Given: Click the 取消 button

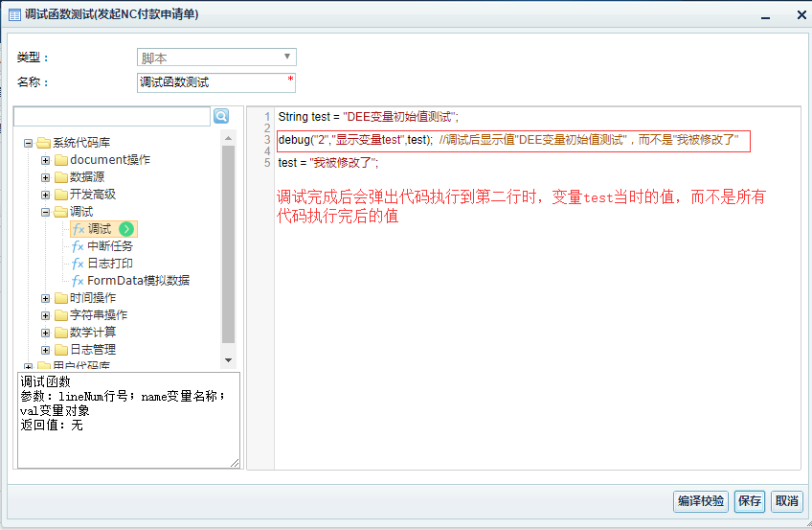Looking at the screenshot, I should point(787,501).
